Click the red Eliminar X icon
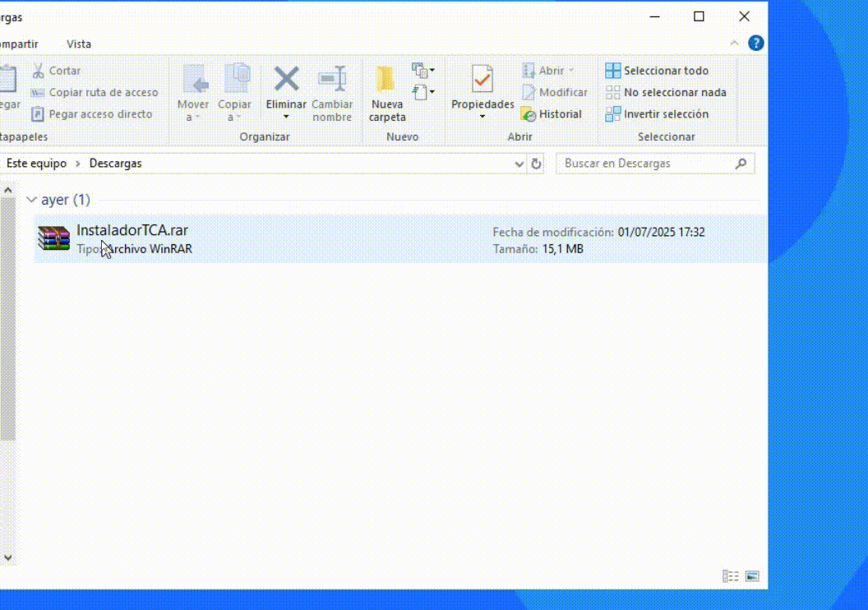The width and height of the screenshot is (868, 610). pos(286,79)
